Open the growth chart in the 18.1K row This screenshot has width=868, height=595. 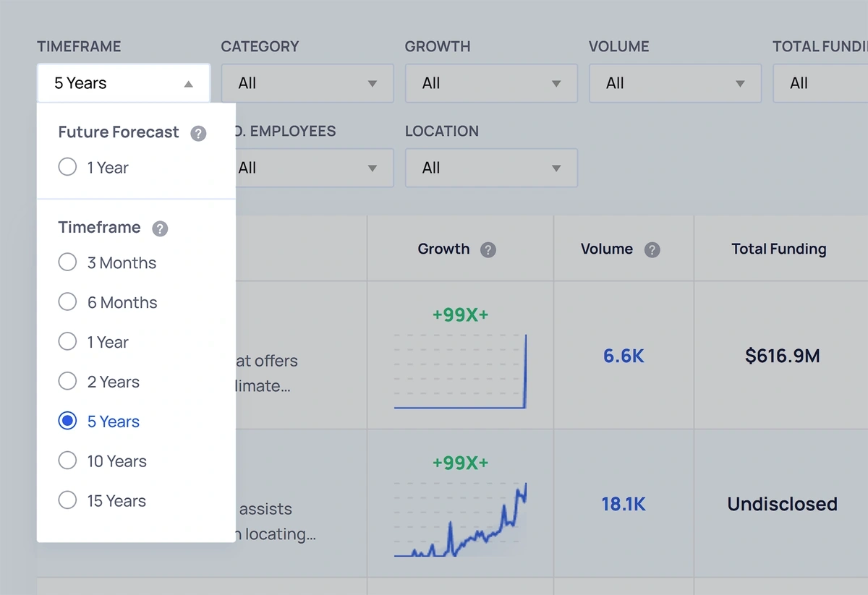[x=460, y=519]
